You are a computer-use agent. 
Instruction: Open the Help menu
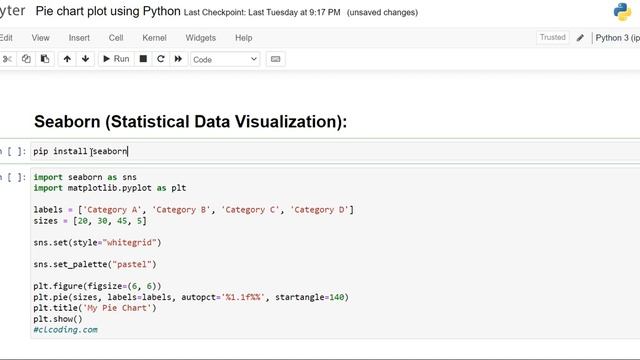click(x=244, y=38)
